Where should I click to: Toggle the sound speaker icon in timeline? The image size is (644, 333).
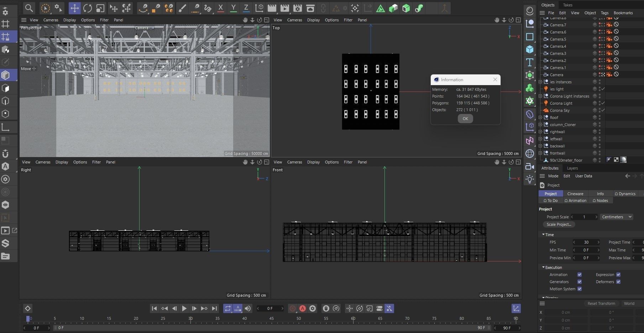[x=248, y=308]
